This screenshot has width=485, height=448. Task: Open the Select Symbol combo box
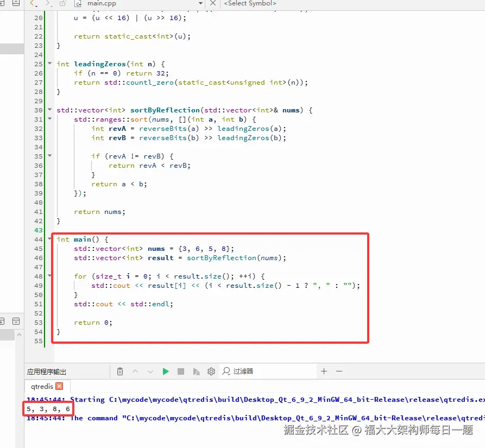click(250, 3)
